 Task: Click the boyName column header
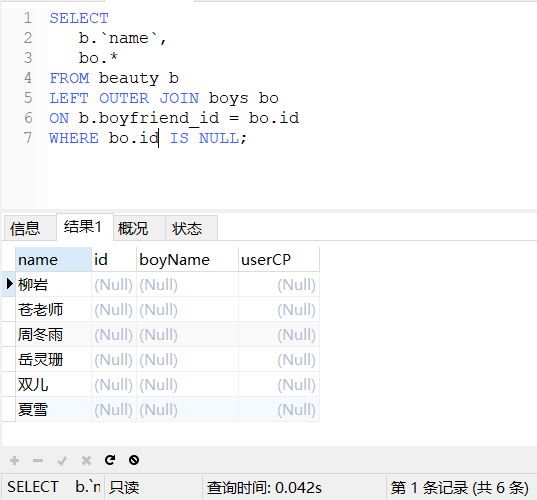(x=187, y=260)
